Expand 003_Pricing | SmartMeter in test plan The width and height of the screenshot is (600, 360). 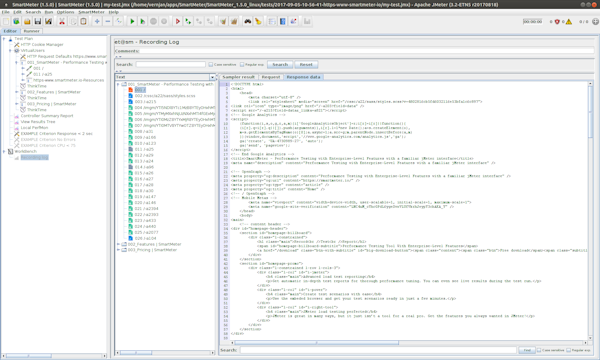coord(16,104)
